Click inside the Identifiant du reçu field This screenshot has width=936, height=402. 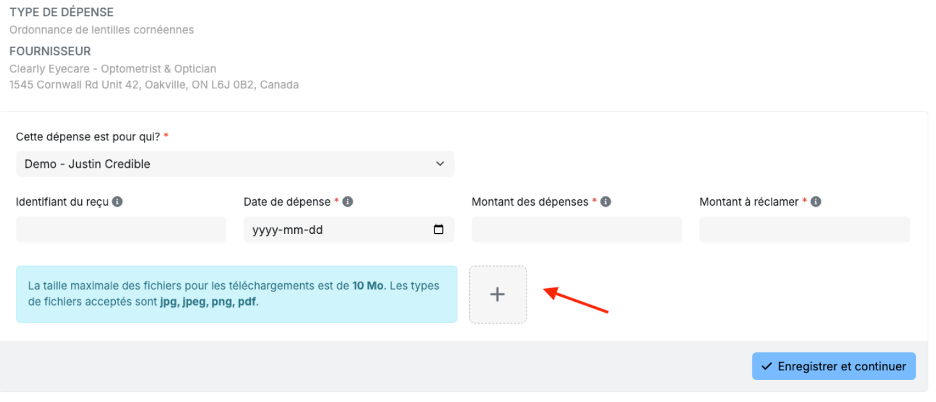tap(121, 230)
